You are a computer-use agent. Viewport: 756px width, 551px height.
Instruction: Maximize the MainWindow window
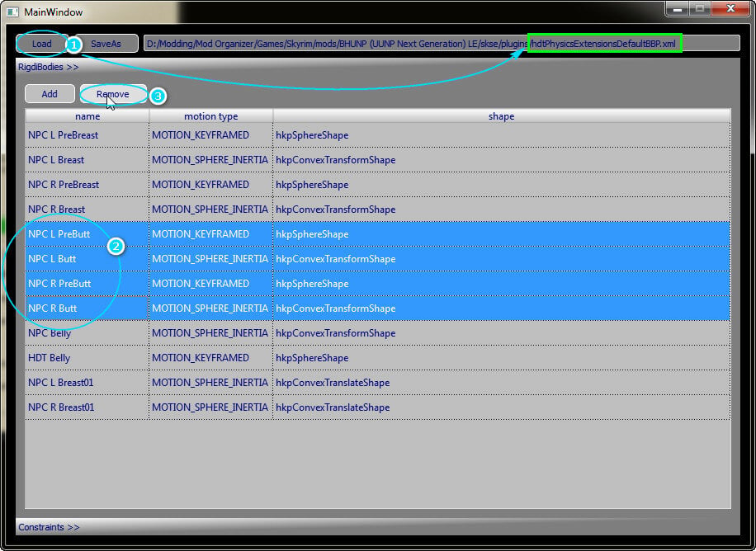point(700,9)
